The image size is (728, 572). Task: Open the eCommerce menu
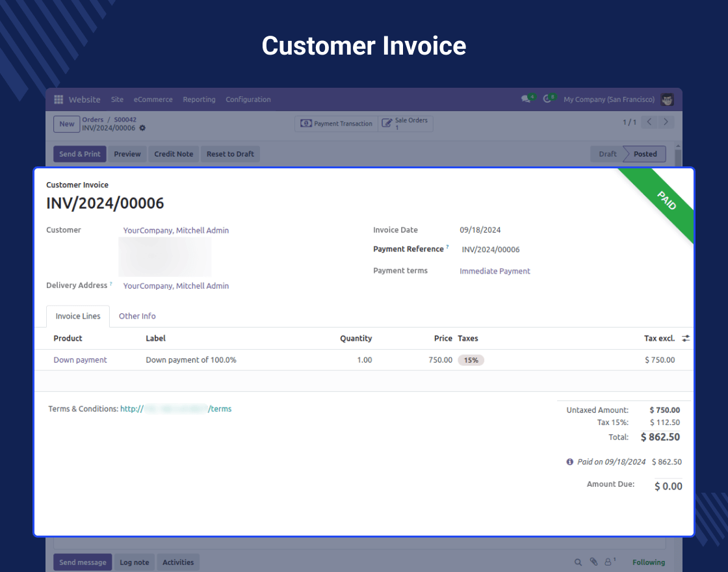click(153, 99)
